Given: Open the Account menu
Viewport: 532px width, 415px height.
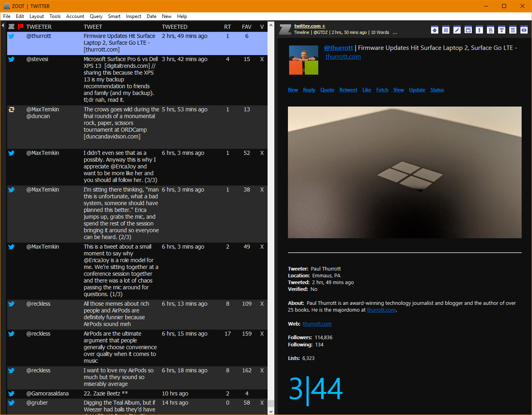Looking at the screenshot, I should 75,16.
